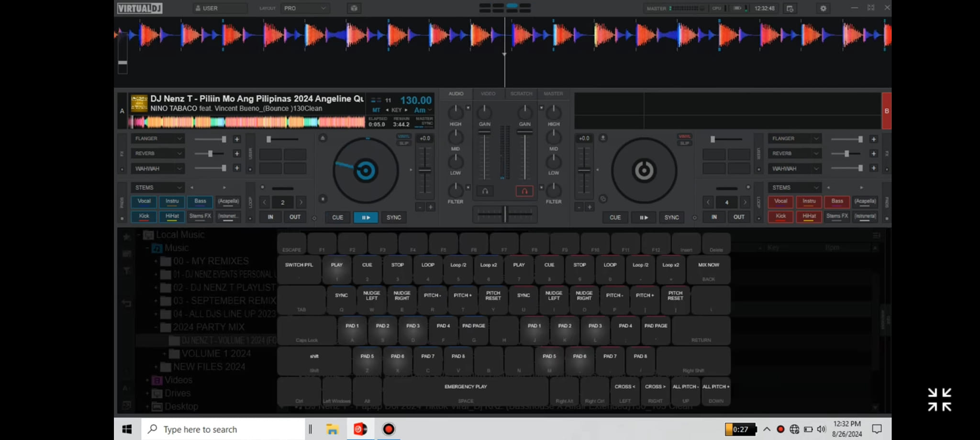Click deck A CUE button
The image size is (980, 440).
(337, 217)
